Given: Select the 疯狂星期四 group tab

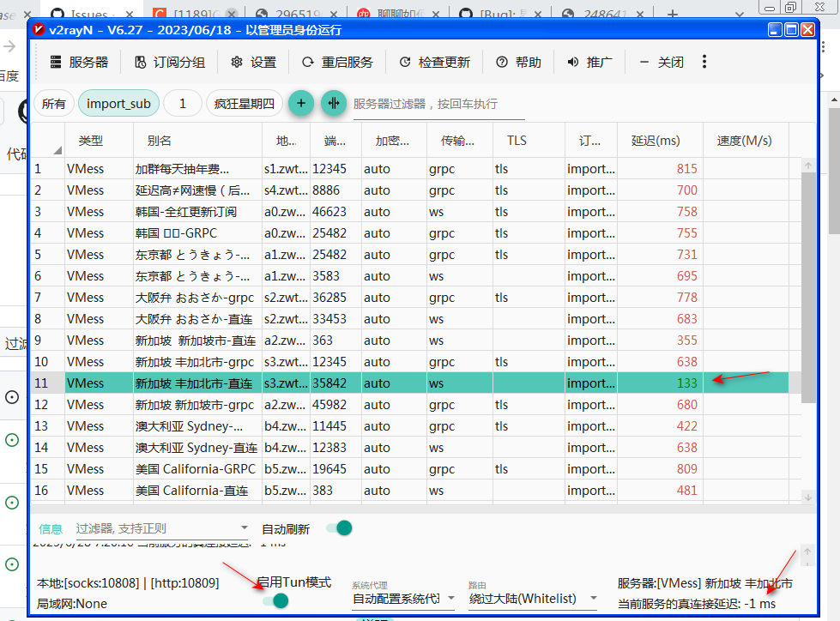Looking at the screenshot, I should tap(245, 103).
